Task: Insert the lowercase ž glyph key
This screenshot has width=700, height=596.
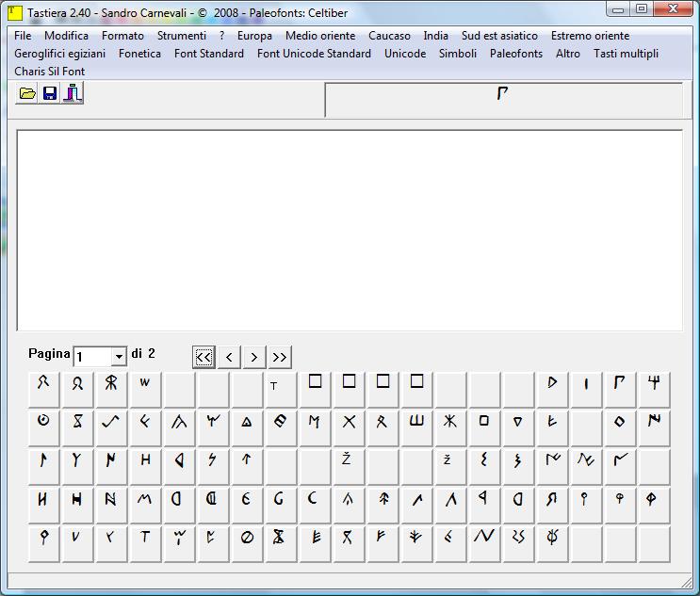Action: click(x=450, y=467)
